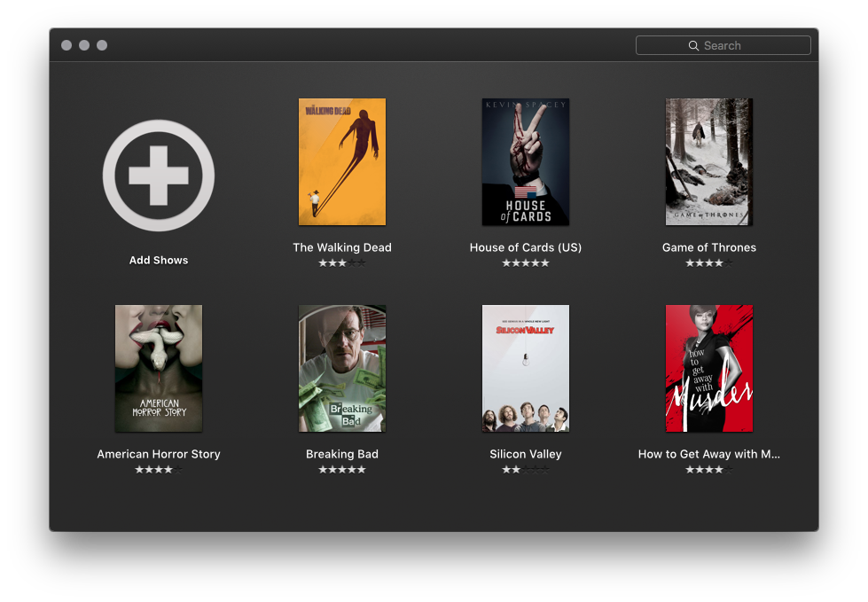The height and width of the screenshot is (602, 868).
Task: Zoom the window with the third titlebar dot
Action: (x=102, y=45)
